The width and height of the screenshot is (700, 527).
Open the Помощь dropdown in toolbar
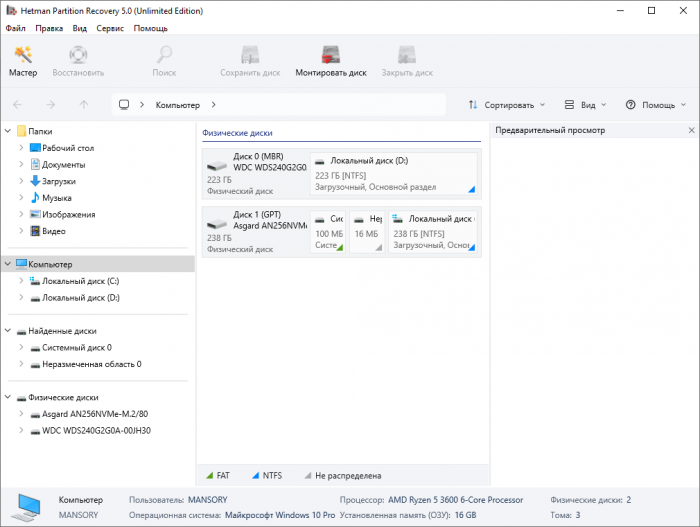coord(656,104)
